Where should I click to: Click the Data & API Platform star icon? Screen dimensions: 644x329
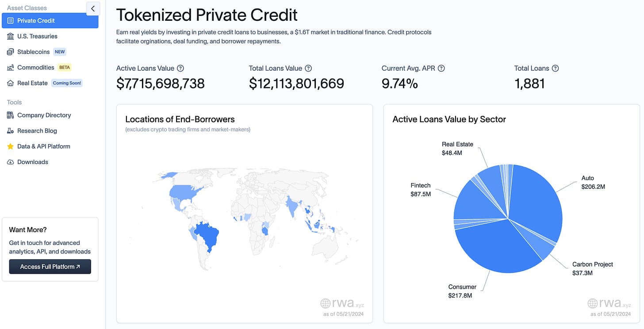click(x=11, y=146)
